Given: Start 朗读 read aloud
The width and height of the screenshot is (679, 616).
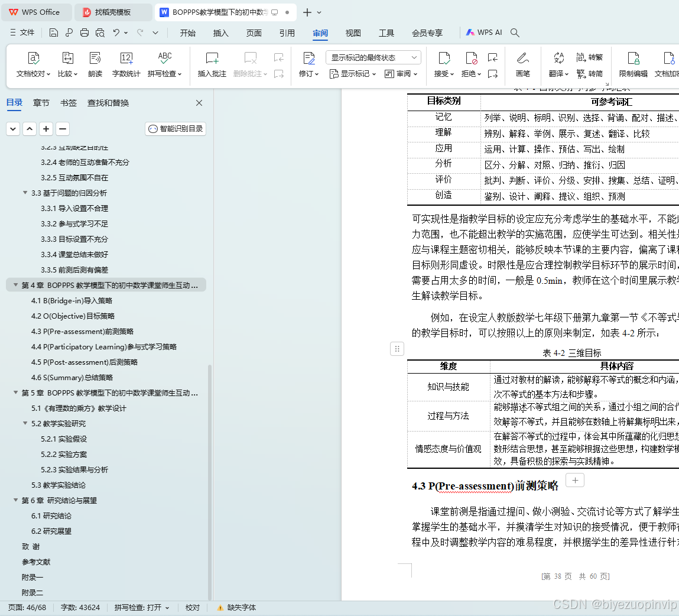Looking at the screenshot, I should tap(95, 64).
